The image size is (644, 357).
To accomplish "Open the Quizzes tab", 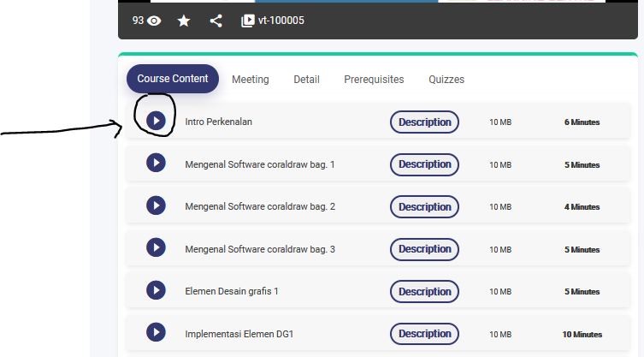I will click(446, 79).
